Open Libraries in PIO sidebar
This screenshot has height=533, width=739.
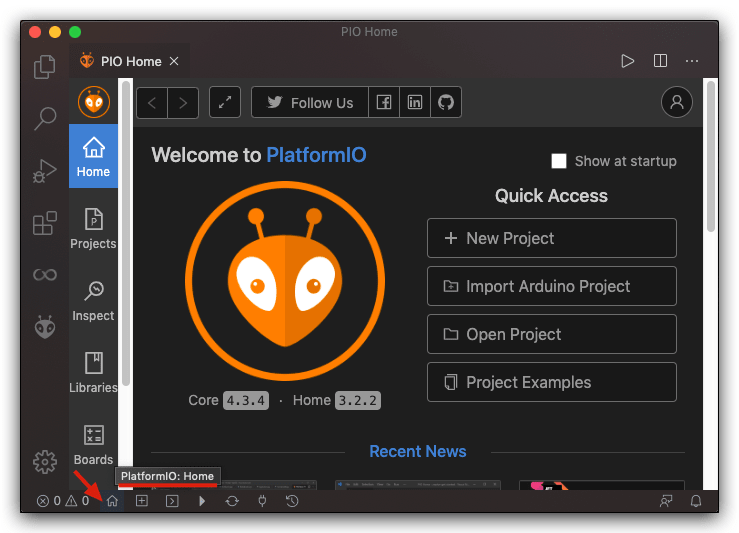(93, 372)
